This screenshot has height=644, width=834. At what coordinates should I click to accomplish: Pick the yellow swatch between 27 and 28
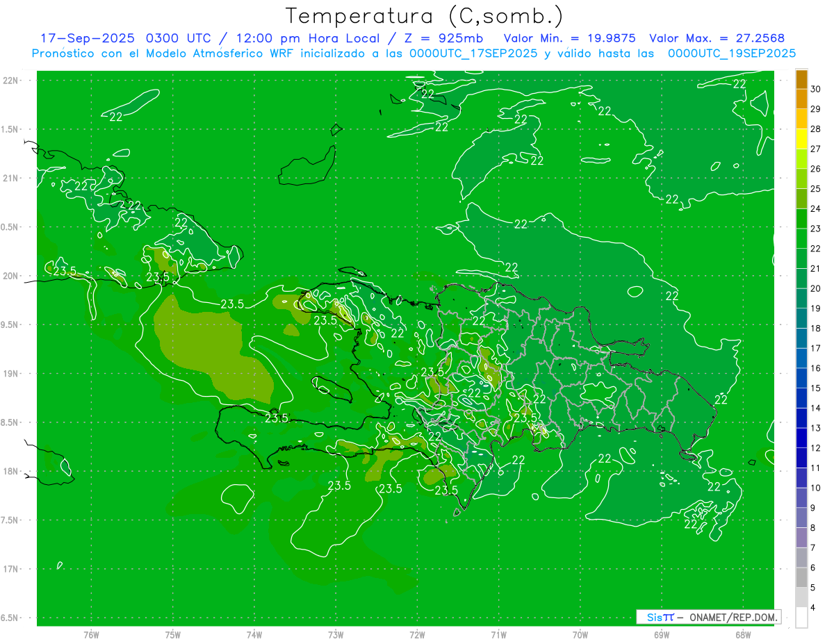tap(801, 139)
